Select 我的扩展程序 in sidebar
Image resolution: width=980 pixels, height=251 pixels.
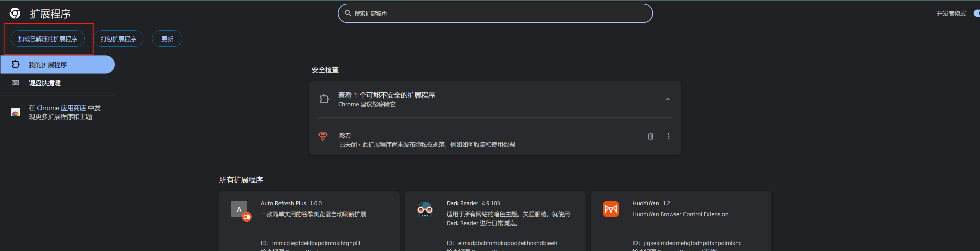57,64
